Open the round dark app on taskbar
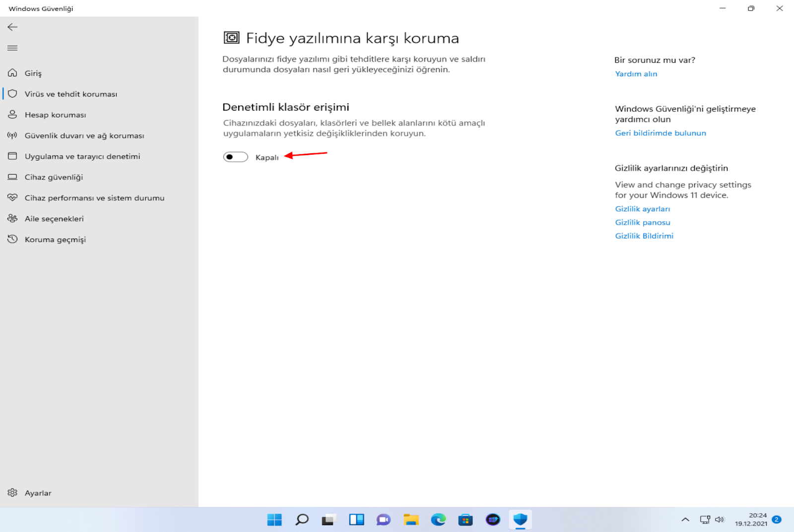794x532 pixels. 493,520
